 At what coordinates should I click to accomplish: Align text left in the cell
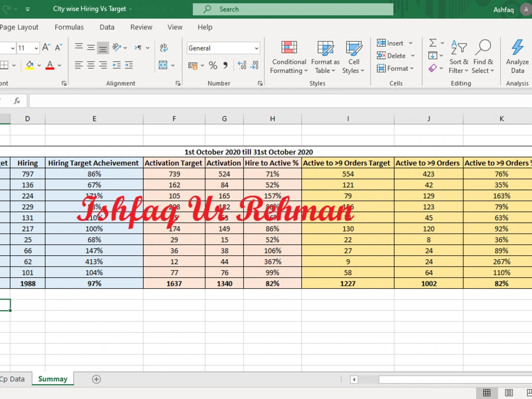(x=79, y=65)
